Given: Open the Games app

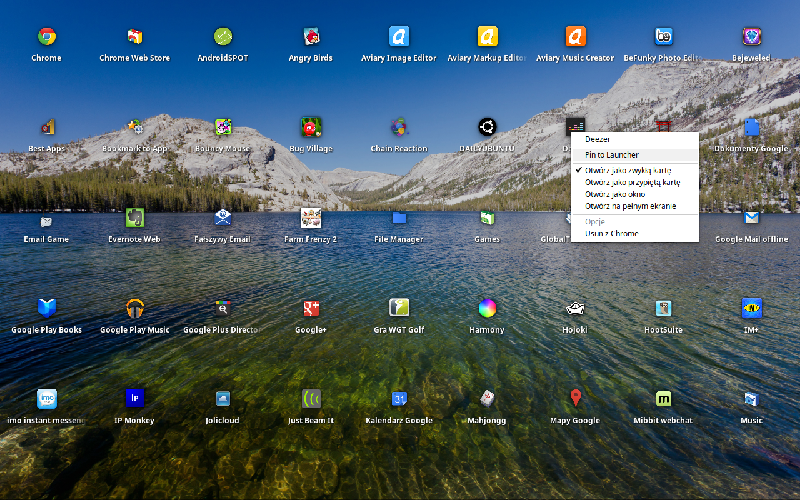Looking at the screenshot, I should coord(487,218).
